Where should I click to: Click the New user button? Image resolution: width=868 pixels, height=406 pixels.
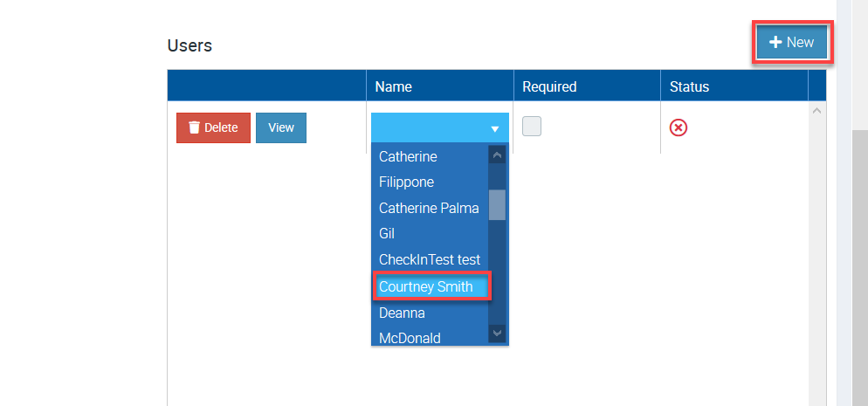point(791,42)
